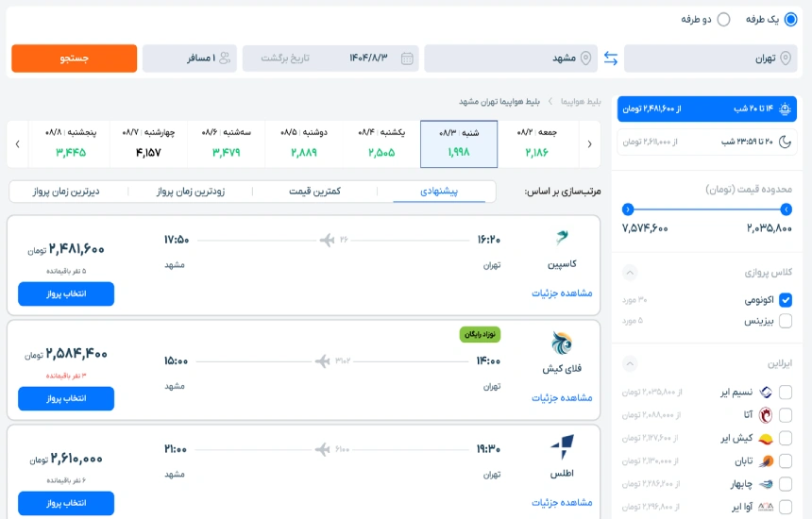Collapse the ایرلاین filter section

pyautogui.click(x=630, y=363)
